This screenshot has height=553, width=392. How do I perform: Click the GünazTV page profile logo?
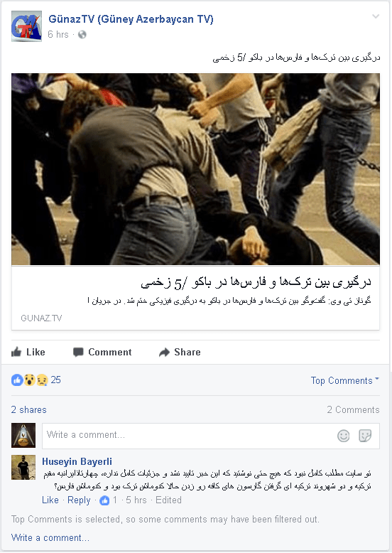[26, 26]
